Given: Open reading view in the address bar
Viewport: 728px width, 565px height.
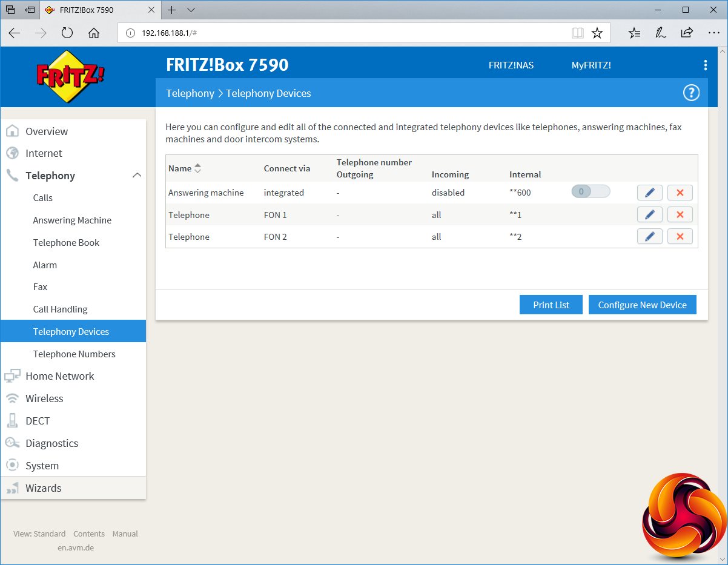Looking at the screenshot, I should [578, 33].
